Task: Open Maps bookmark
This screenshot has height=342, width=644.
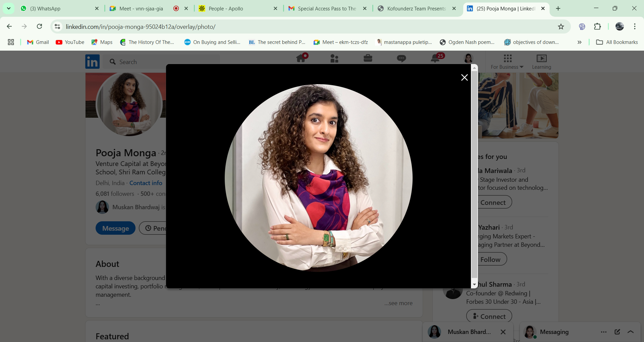Action: click(102, 42)
